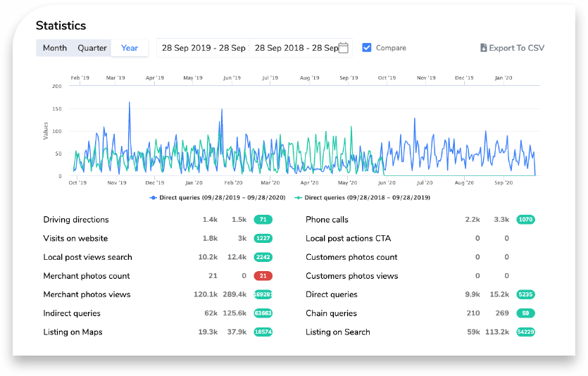Switch to the Month tab
Image resolution: width=588 pixels, height=376 pixels.
tap(55, 48)
